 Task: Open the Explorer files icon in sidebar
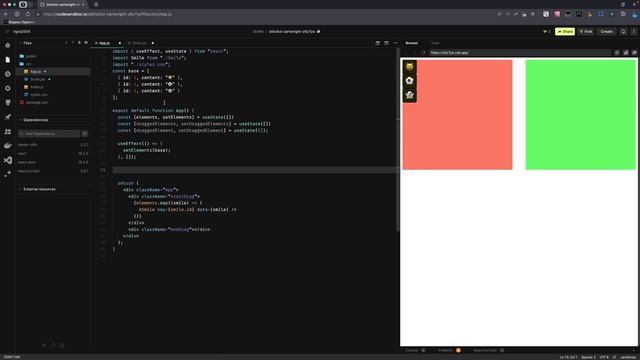click(x=8, y=60)
